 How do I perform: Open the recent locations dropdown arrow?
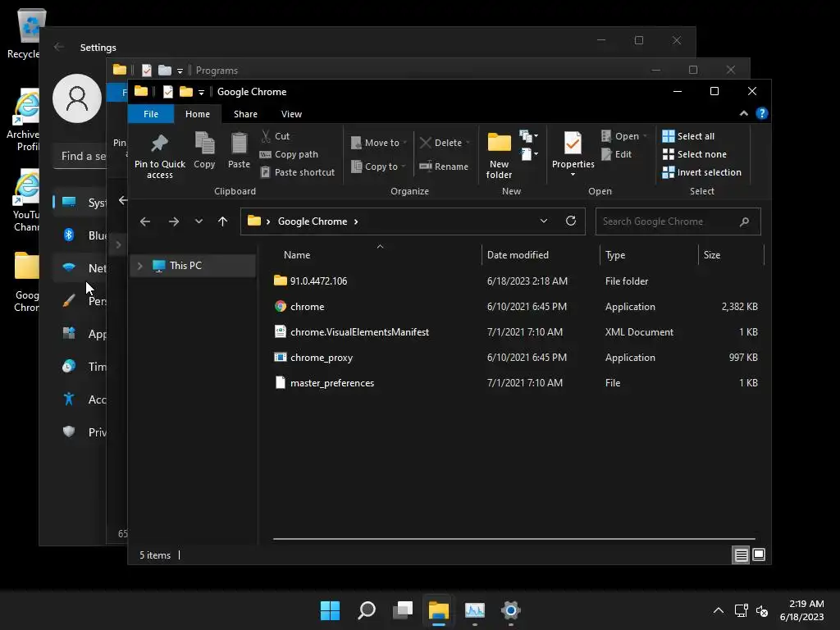pos(199,221)
